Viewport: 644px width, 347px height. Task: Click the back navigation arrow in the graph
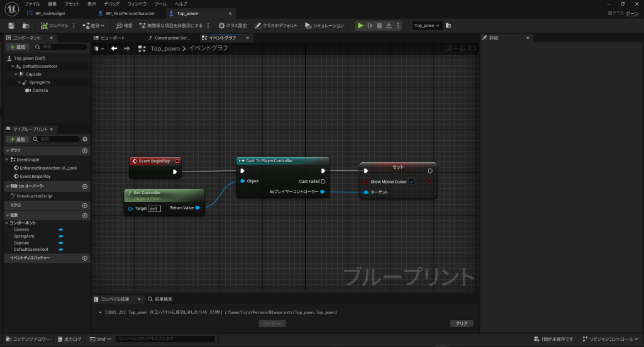[x=114, y=48]
